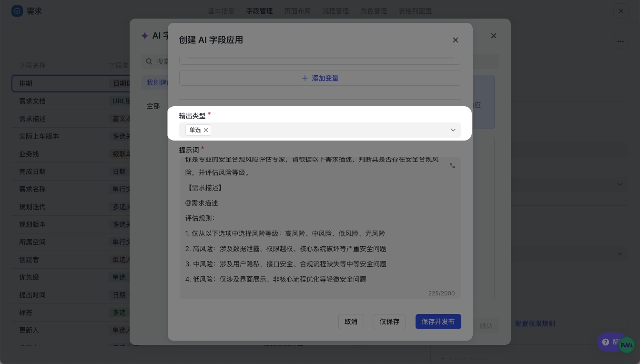This screenshot has width=640, height=364.
Task: Click the 添加变量 button
Action: (x=320, y=78)
